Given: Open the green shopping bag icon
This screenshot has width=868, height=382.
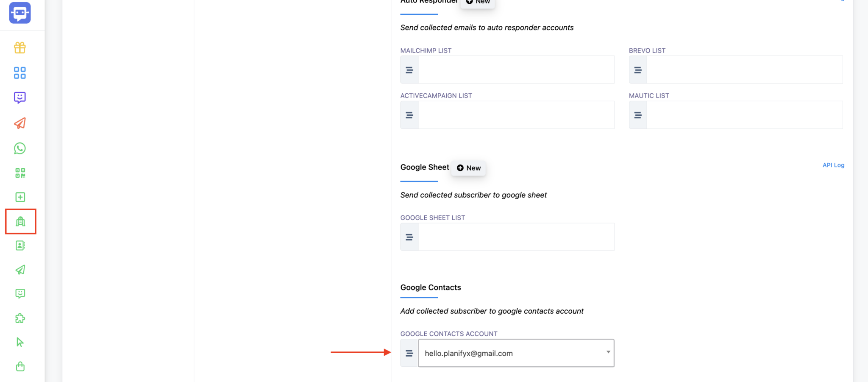Looking at the screenshot, I should (20, 366).
